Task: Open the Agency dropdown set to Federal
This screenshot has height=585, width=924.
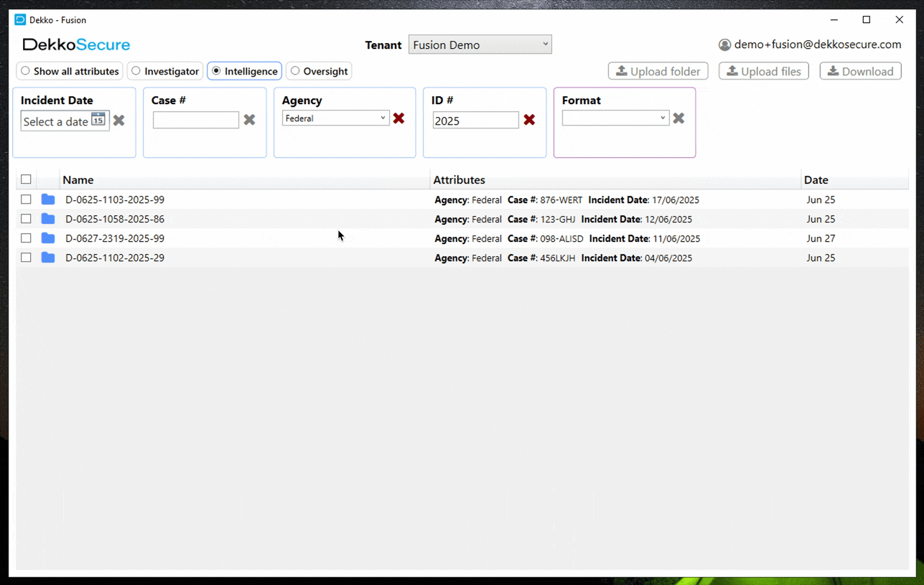Action: pos(336,118)
